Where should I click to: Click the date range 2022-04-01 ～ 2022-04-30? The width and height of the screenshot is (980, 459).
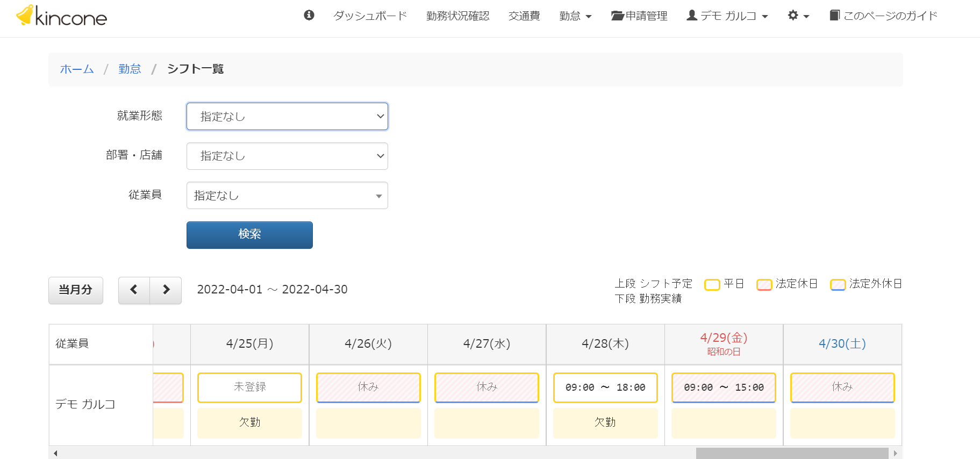click(x=273, y=290)
